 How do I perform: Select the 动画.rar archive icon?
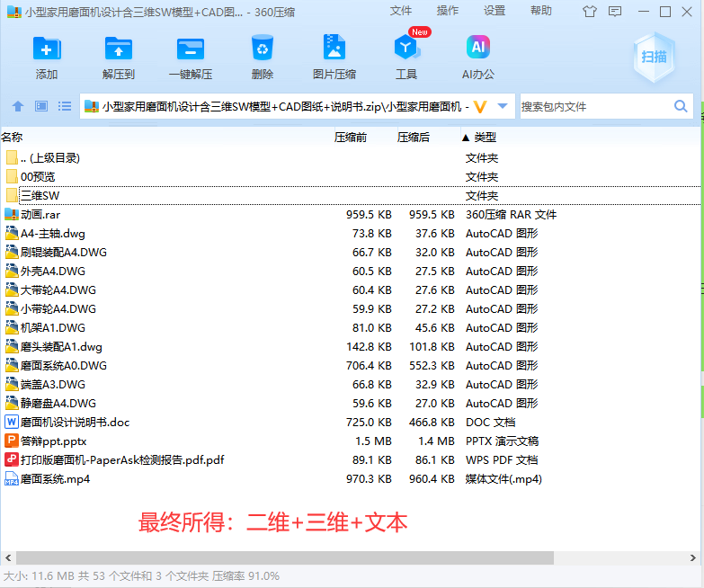point(11,215)
